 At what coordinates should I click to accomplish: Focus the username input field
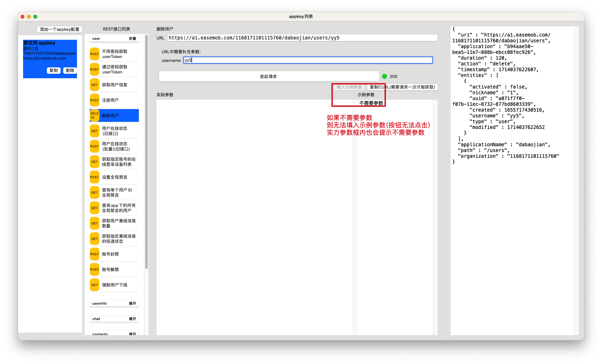(x=308, y=60)
